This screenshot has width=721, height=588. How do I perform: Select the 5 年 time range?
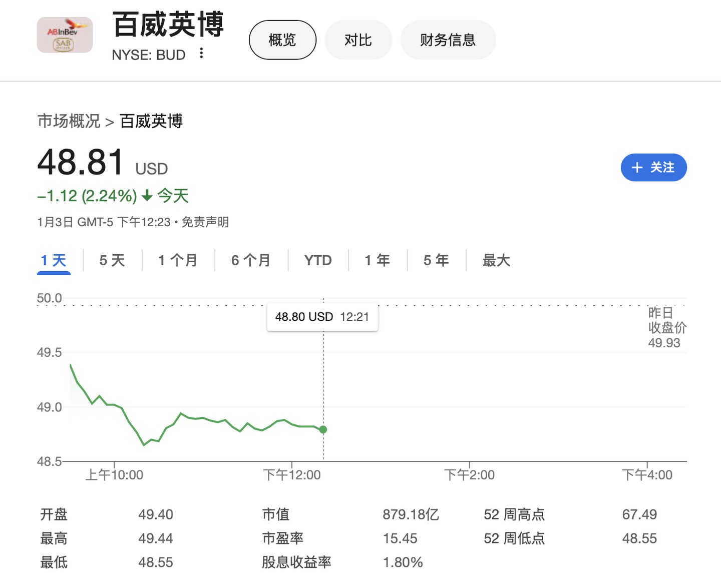point(436,260)
